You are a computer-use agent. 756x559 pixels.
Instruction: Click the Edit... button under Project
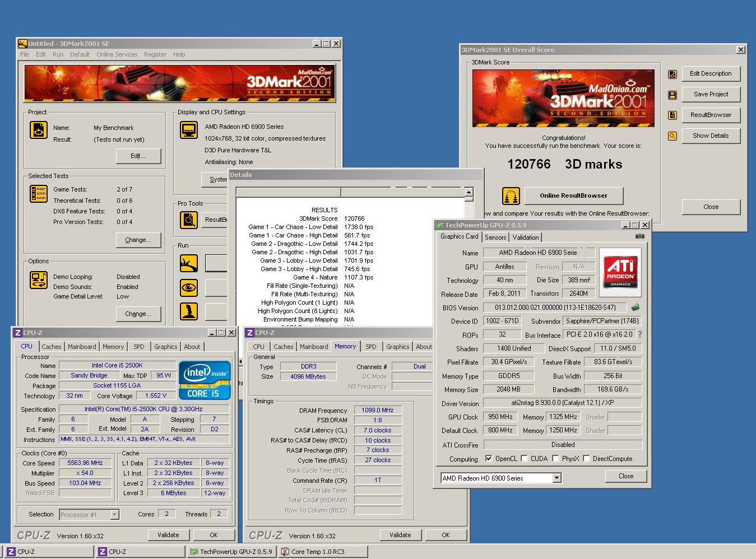138,156
